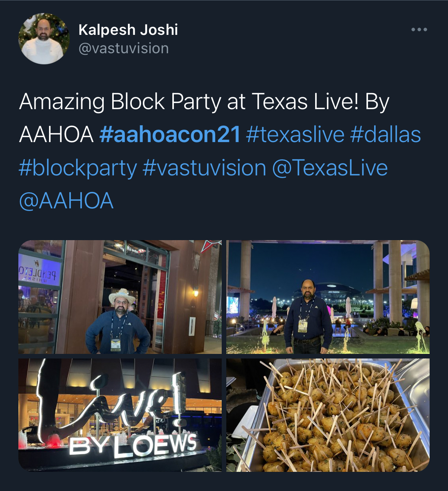Image resolution: width=448 pixels, height=491 pixels.
Task: Visit the @TexasLive mention
Action: click(x=330, y=169)
